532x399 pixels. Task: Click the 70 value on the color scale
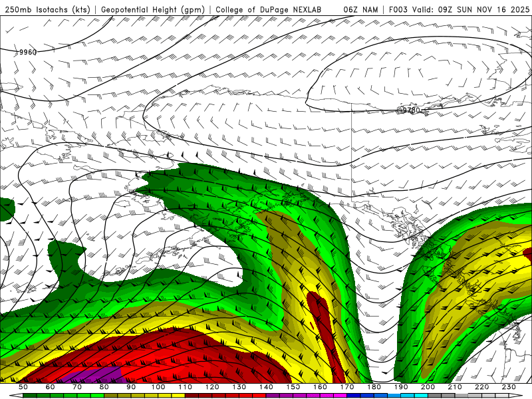pos(77,387)
